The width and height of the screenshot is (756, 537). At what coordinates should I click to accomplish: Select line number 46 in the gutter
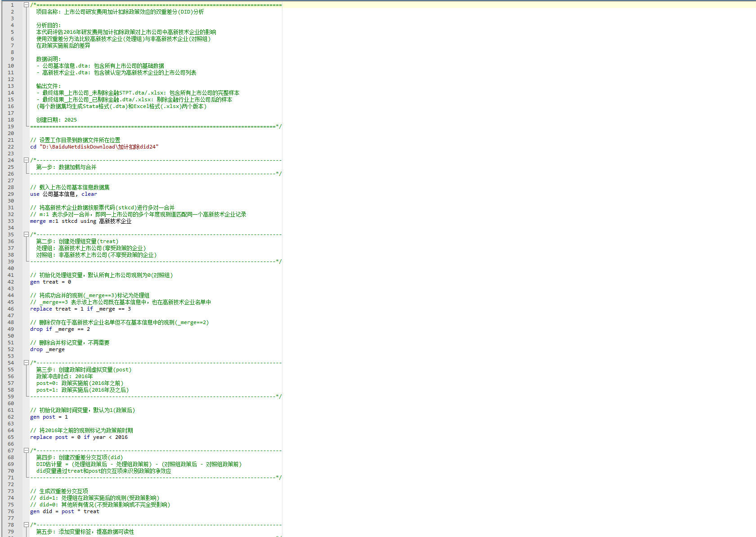[11, 309]
